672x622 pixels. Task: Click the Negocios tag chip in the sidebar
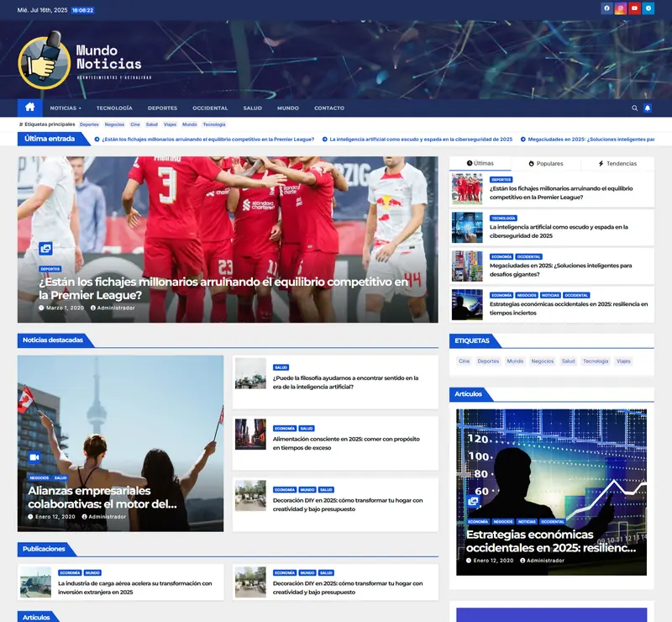point(541,361)
